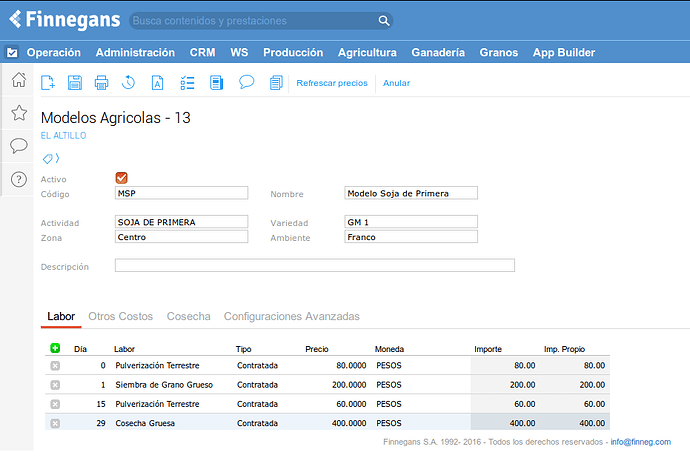Click the new document icon
The height and width of the screenshot is (458, 690).
47,83
